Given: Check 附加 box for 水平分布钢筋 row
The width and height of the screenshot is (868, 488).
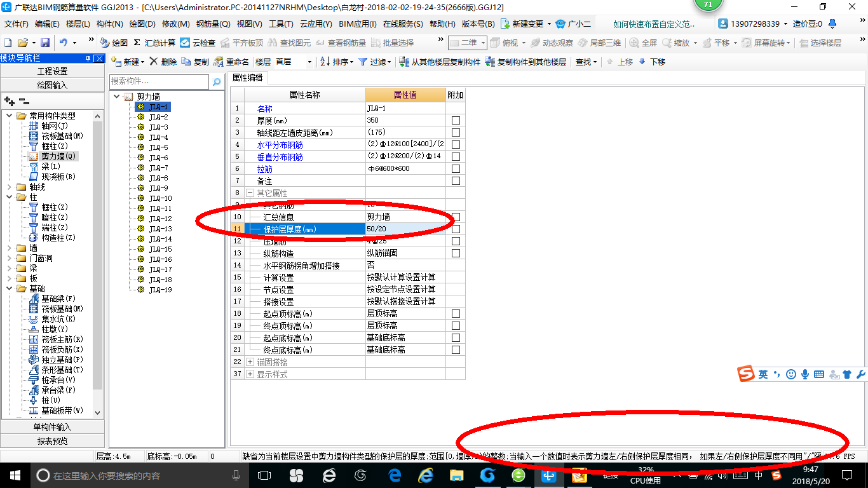Looking at the screenshot, I should click(456, 145).
